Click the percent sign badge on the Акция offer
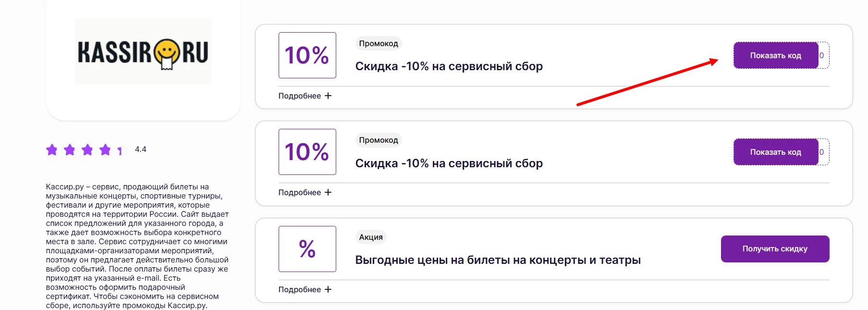Viewport: 868px width, 310px height. click(x=307, y=248)
